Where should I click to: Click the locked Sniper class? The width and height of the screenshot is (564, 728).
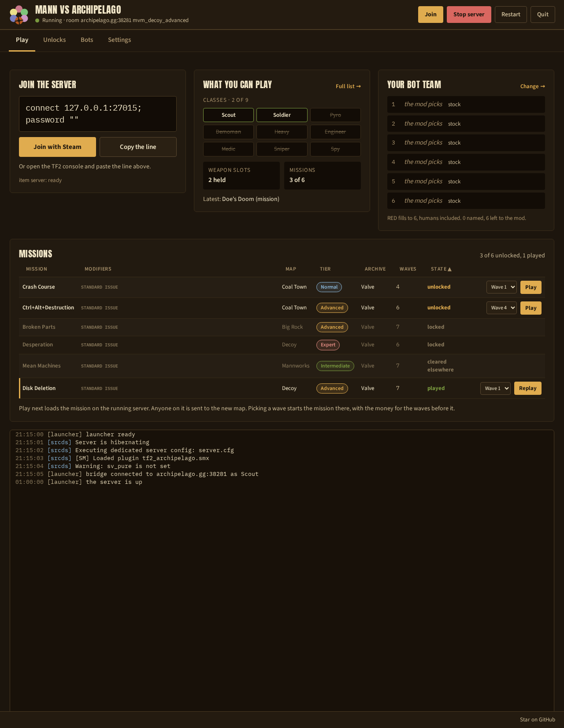(x=282, y=149)
